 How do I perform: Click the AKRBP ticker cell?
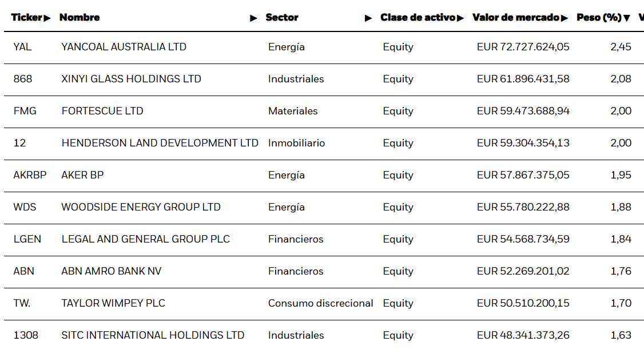point(30,175)
